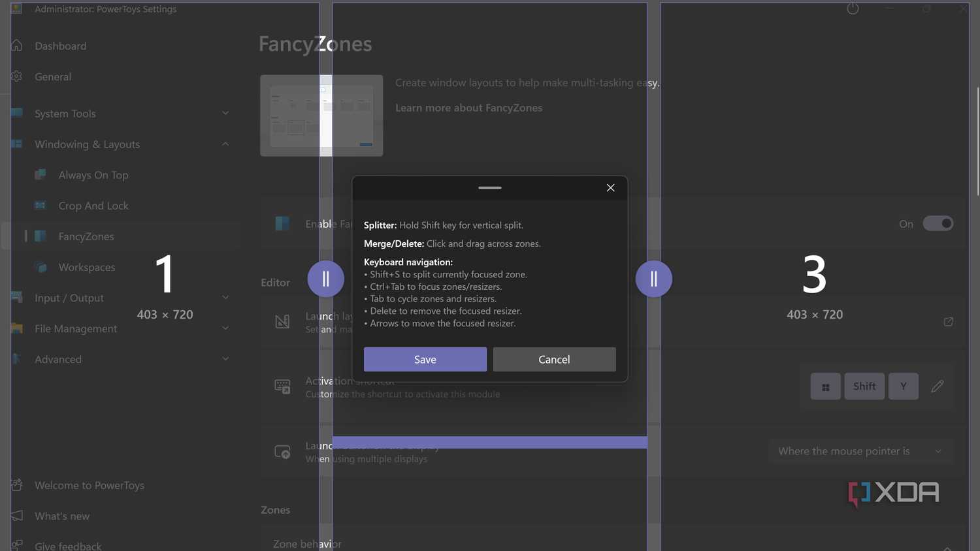This screenshot has height=551, width=980.
Task: Expand the Input / Output chevron
Action: (225, 297)
